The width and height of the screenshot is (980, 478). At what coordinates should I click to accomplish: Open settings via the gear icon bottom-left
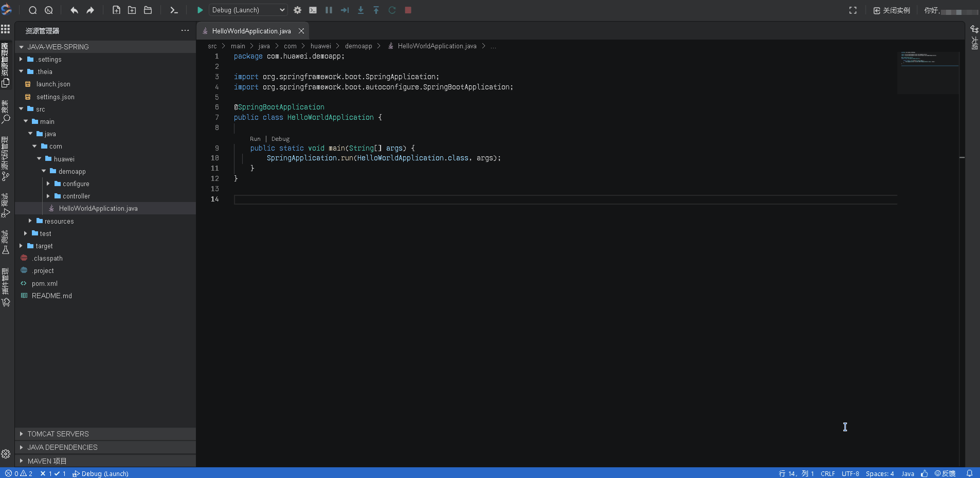pos(6,454)
